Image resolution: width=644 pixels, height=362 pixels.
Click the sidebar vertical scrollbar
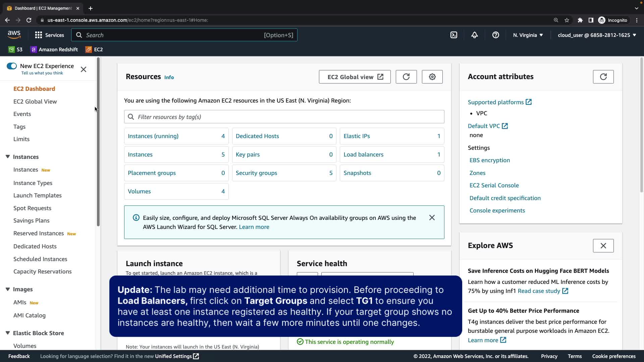pos(98,142)
